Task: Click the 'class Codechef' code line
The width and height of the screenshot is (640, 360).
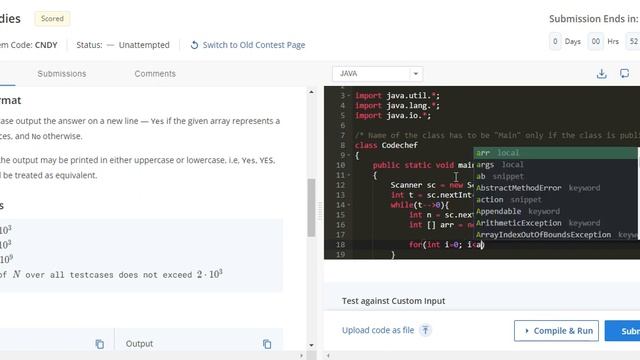Action: (386, 145)
